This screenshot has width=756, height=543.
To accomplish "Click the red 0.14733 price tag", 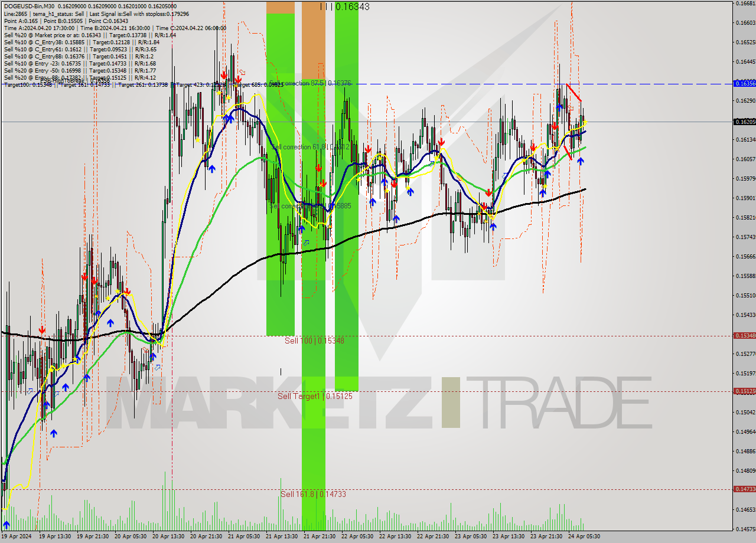I will (744, 489).
